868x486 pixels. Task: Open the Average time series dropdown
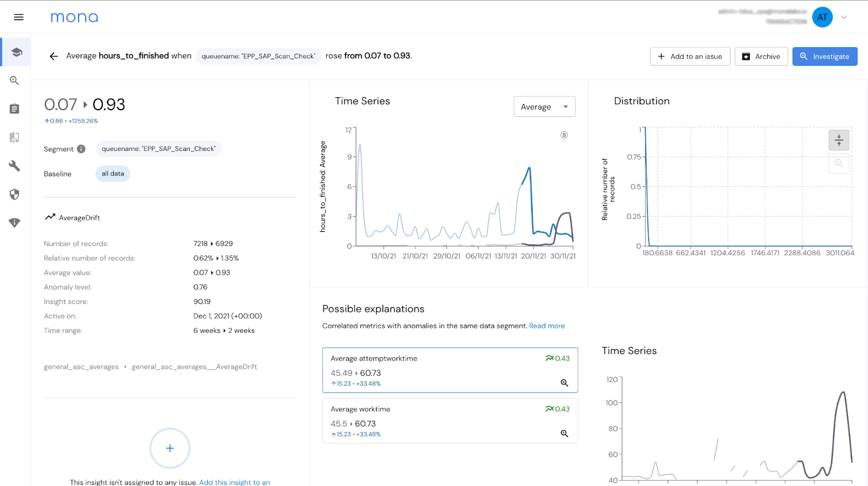[x=544, y=107]
